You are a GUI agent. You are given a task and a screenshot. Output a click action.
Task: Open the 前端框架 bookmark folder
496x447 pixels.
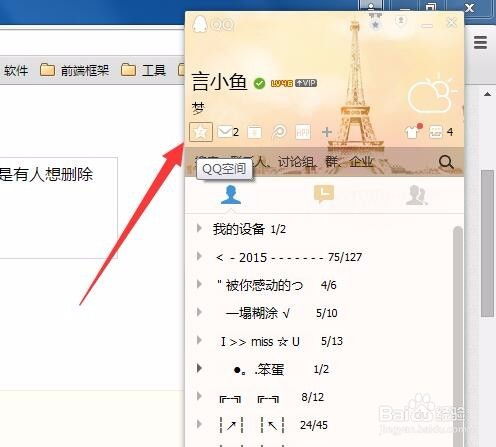pos(74,70)
